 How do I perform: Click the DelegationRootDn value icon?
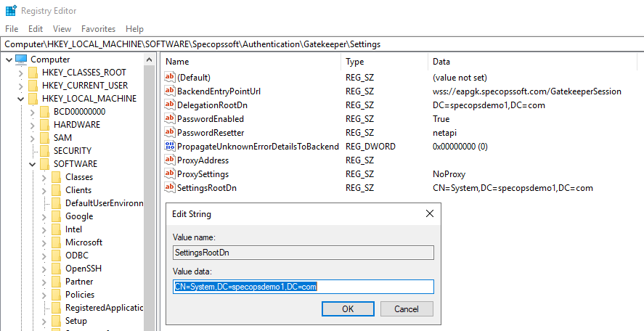[x=170, y=105]
